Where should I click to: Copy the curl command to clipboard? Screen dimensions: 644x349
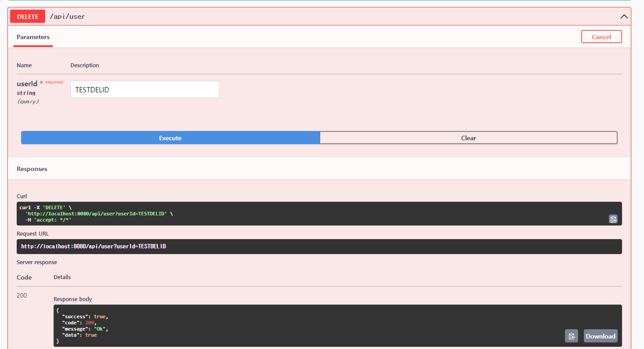[x=613, y=219]
